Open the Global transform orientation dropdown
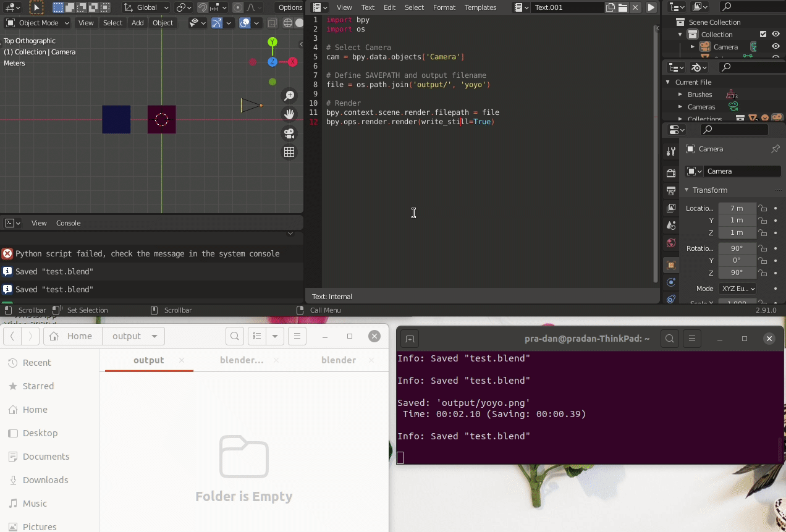The image size is (786, 532). tap(146, 7)
